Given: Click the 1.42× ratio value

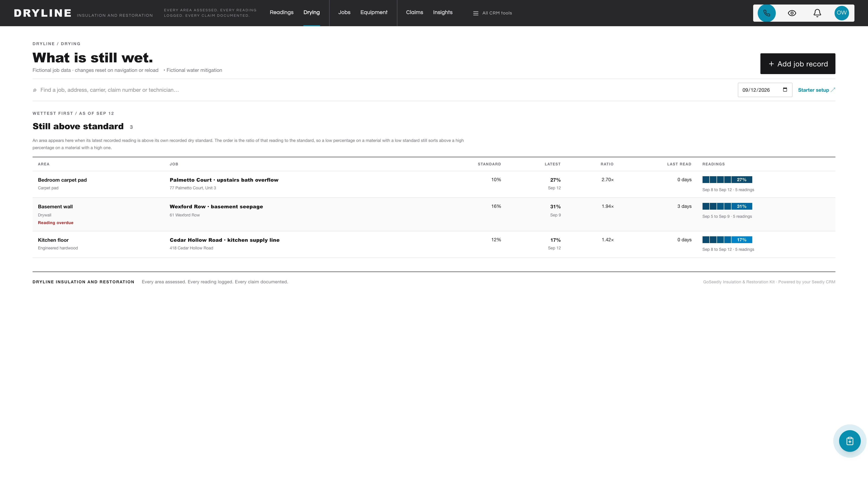Looking at the screenshot, I should (608, 240).
